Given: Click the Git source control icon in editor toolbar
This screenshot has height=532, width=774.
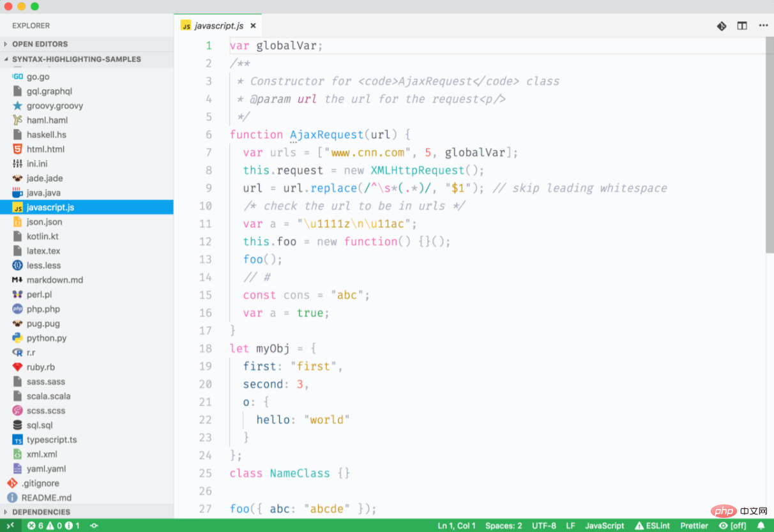Looking at the screenshot, I should tap(722, 26).
